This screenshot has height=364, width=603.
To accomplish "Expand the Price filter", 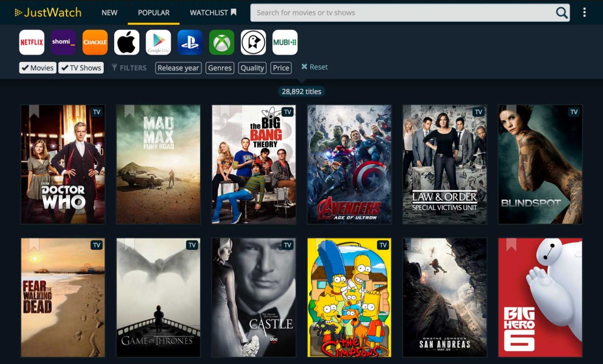I will (x=281, y=68).
